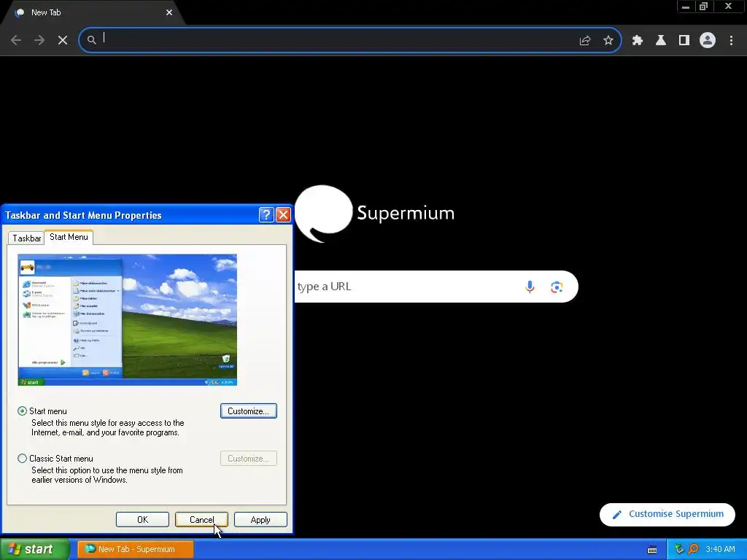Click OK in the properties dialog
The width and height of the screenshot is (747, 560).
pos(142,519)
